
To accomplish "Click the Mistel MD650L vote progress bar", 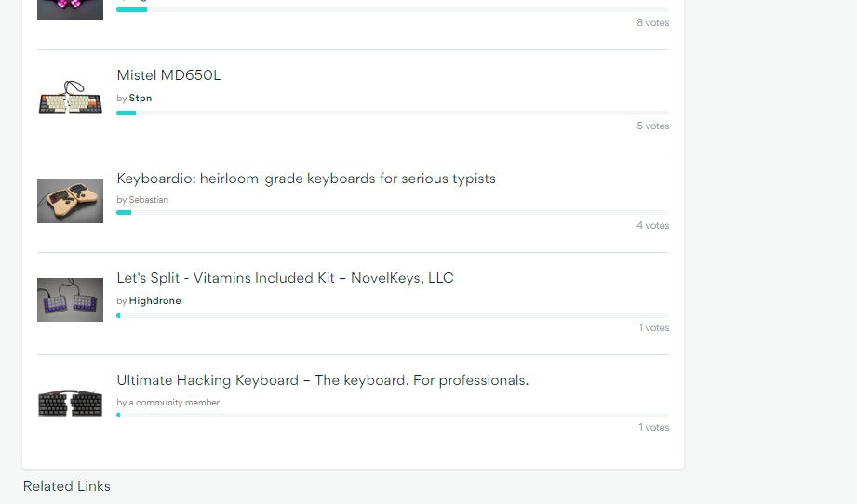I will (392, 113).
